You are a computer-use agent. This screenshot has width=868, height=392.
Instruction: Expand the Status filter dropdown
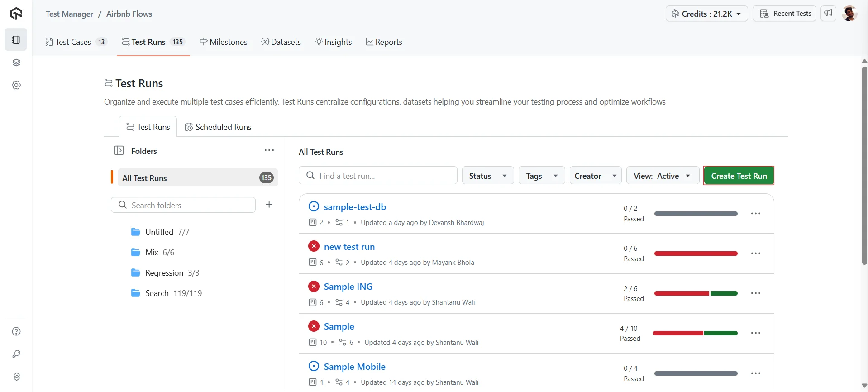click(x=487, y=176)
